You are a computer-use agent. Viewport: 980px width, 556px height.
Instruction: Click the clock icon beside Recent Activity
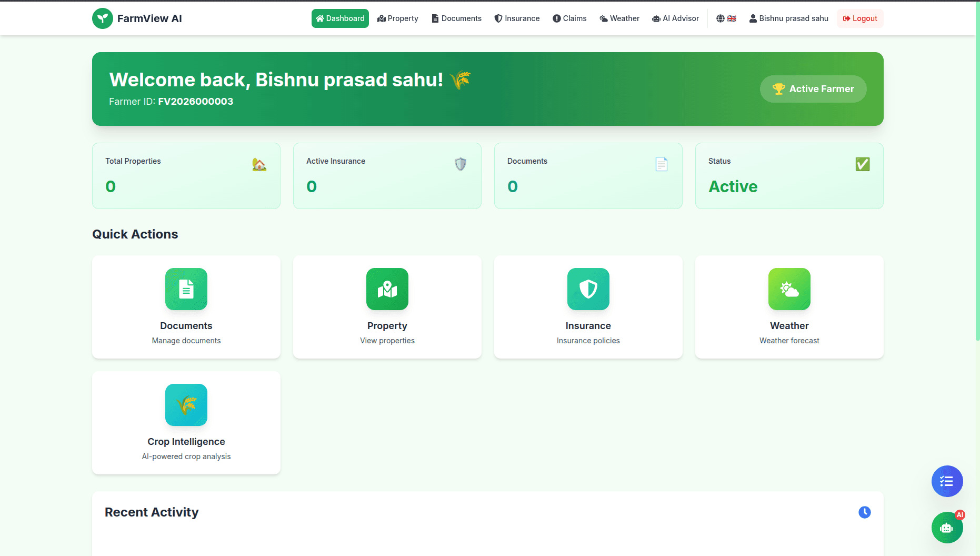[x=865, y=512]
